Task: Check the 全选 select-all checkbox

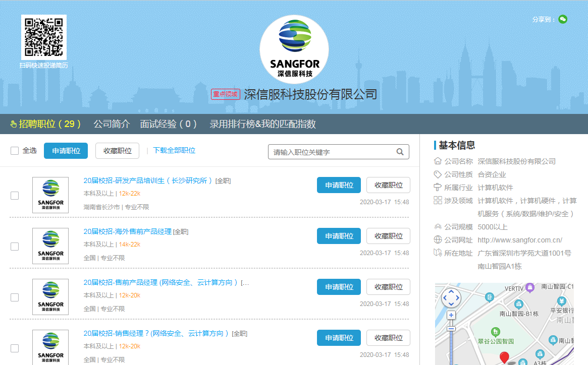Action: click(15, 151)
